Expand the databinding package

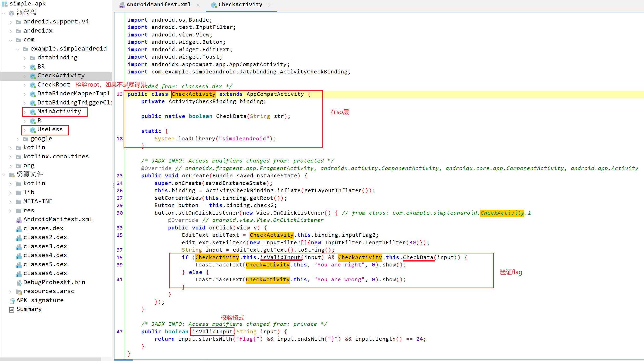click(x=25, y=58)
